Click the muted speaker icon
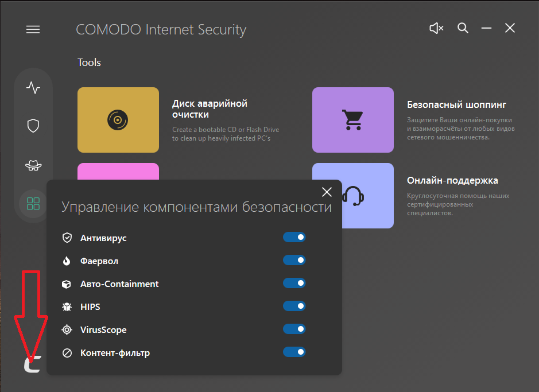The width and height of the screenshot is (539, 392). pos(436,28)
